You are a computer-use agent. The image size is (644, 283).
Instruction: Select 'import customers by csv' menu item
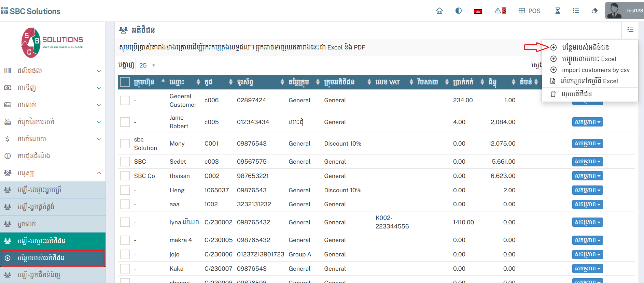click(596, 70)
